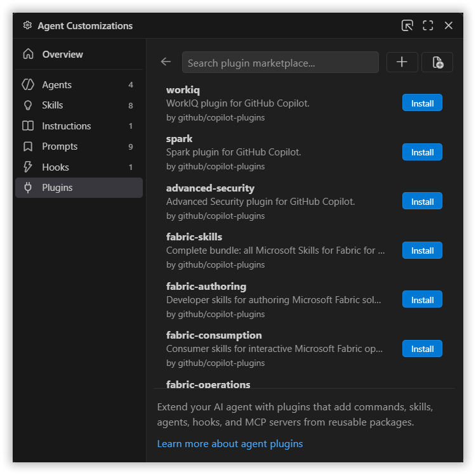Select the Plugins sidebar item
476x475 pixels.
click(x=79, y=188)
